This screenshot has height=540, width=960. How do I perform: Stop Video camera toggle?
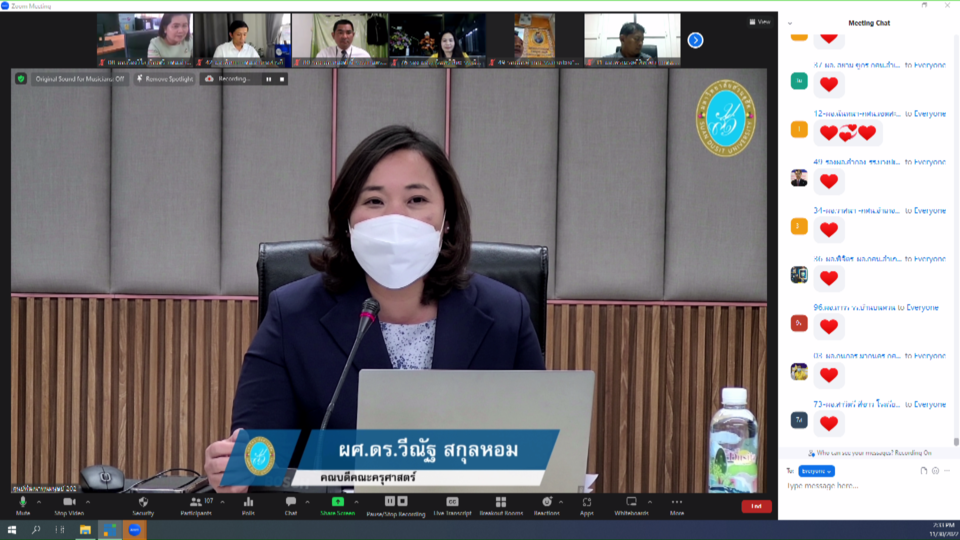pos(69,506)
